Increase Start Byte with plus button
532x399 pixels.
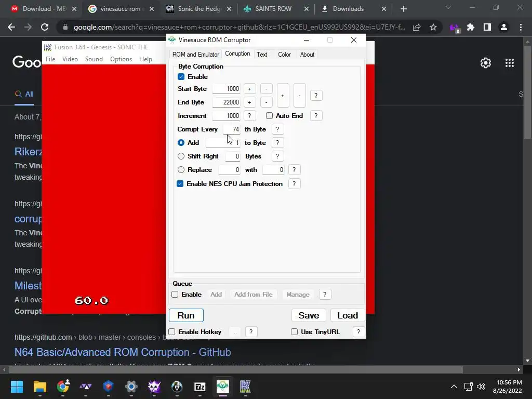click(250, 89)
